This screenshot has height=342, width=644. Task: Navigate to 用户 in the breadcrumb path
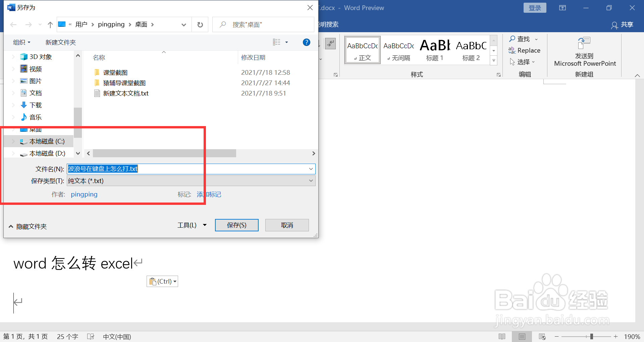82,24
